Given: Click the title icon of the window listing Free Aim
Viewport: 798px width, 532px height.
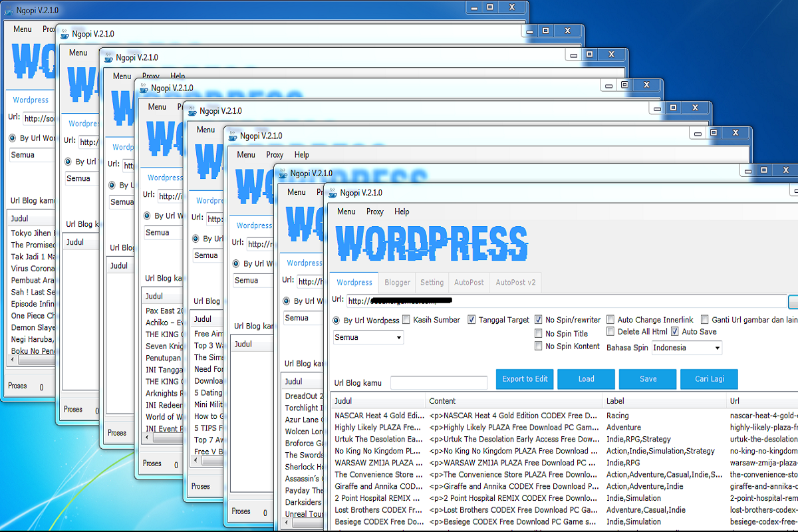Looking at the screenshot, I should 192,111.
